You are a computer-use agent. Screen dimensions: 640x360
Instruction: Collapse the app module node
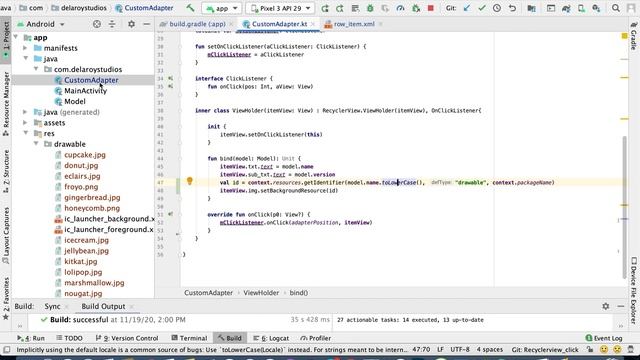pyautogui.click(x=16, y=38)
